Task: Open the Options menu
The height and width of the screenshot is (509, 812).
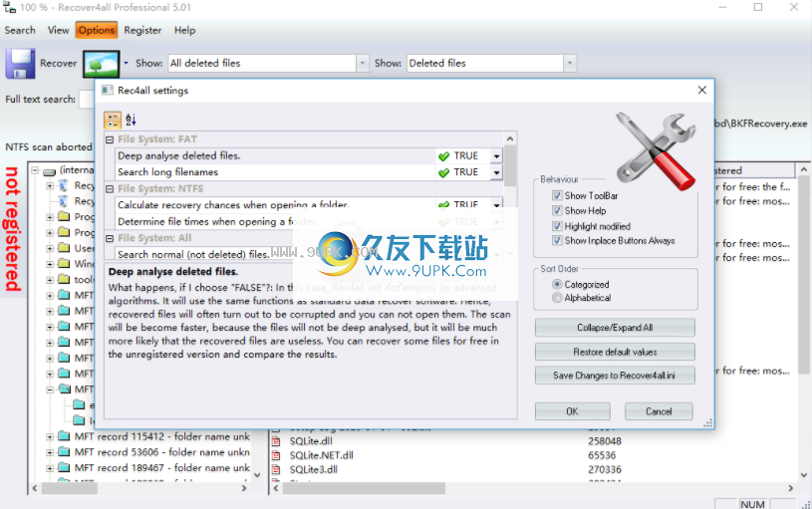Action: (97, 30)
